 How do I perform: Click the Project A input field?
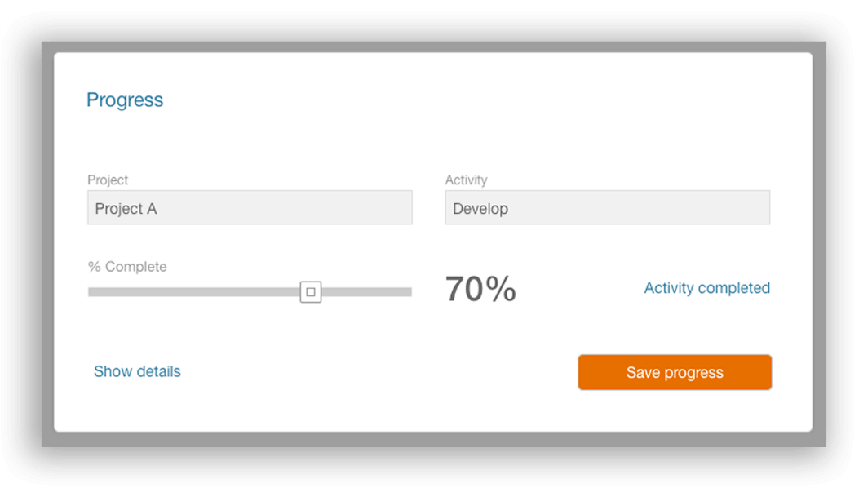(x=250, y=208)
